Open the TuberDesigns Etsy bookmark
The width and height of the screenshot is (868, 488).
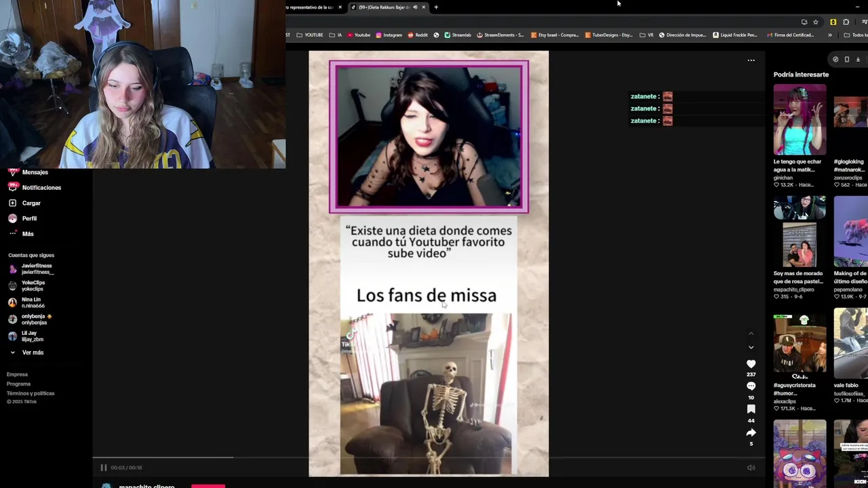point(610,35)
